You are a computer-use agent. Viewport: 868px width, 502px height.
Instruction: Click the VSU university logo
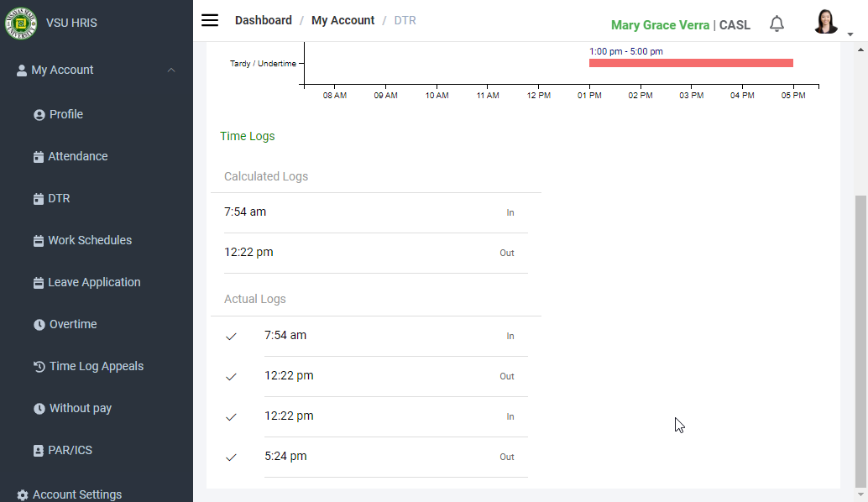tap(21, 23)
